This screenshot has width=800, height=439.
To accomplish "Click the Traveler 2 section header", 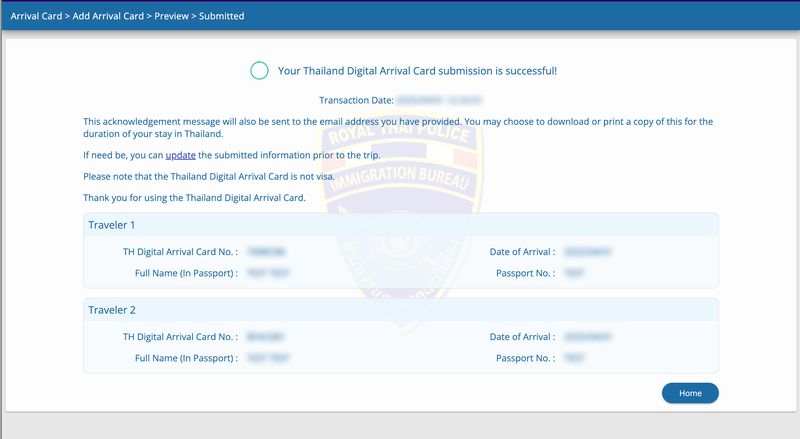I will coord(400,310).
